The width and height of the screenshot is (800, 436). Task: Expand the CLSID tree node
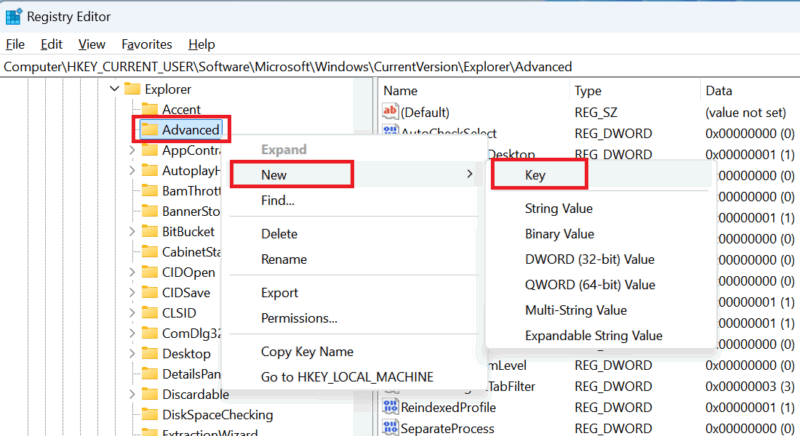click(x=132, y=313)
